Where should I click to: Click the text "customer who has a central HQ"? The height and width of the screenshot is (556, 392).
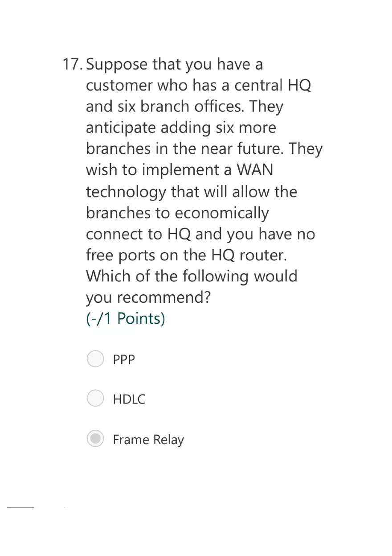(198, 85)
